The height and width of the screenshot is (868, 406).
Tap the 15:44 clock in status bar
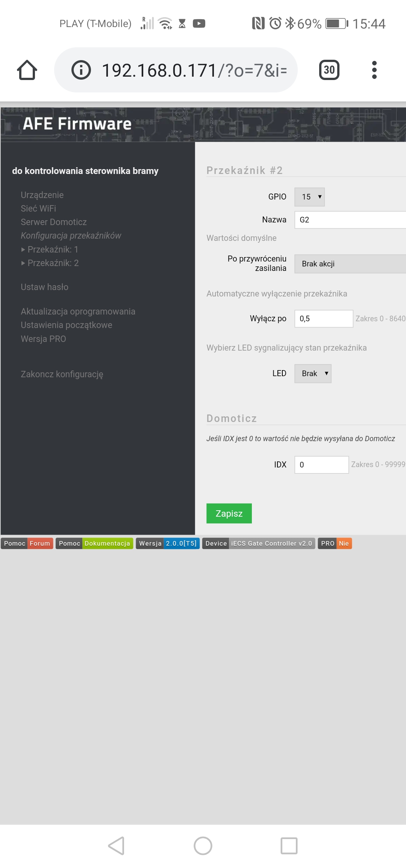tap(369, 24)
